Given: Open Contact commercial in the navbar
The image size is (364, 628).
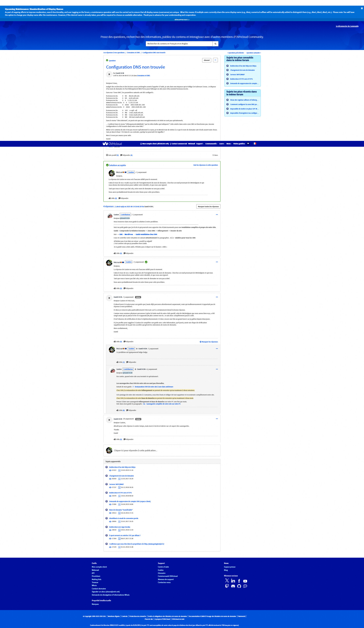Looking at the screenshot, I should coord(179,144).
